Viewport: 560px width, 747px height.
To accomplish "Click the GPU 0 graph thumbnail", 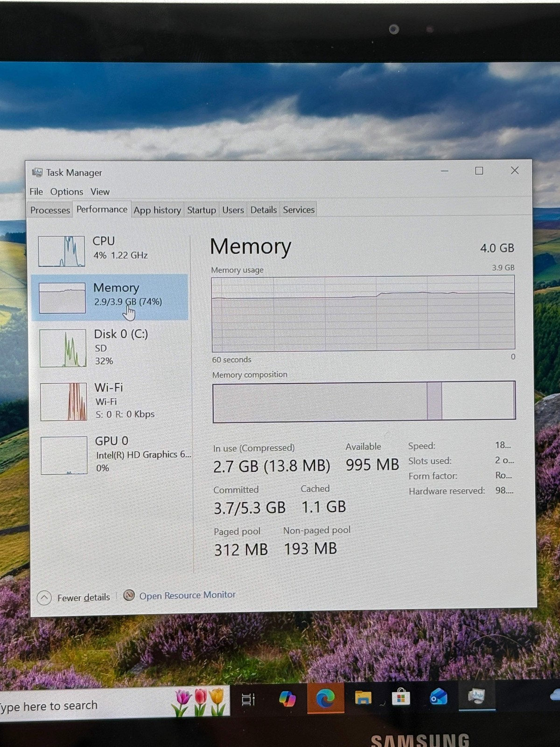I will click(x=64, y=455).
